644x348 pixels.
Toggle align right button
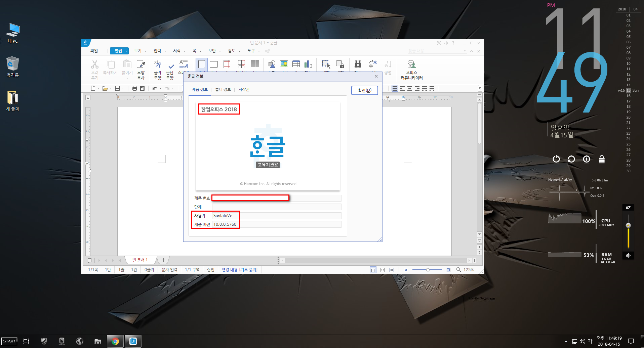pos(417,88)
